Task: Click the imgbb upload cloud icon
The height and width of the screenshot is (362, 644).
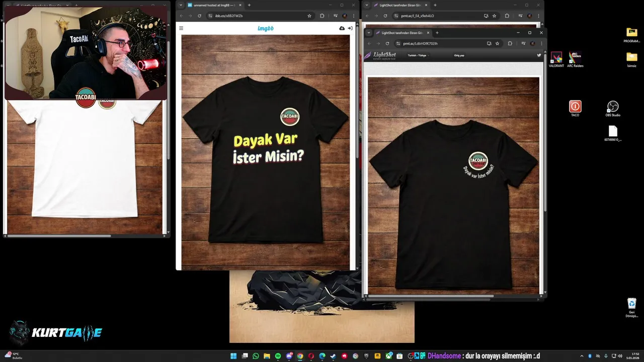Action: [342, 28]
